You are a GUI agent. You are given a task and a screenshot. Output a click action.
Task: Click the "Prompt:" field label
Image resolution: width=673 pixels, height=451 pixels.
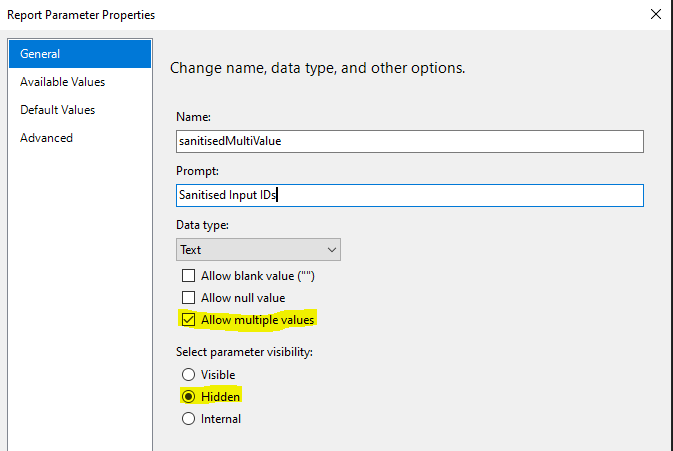click(x=197, y=171)
